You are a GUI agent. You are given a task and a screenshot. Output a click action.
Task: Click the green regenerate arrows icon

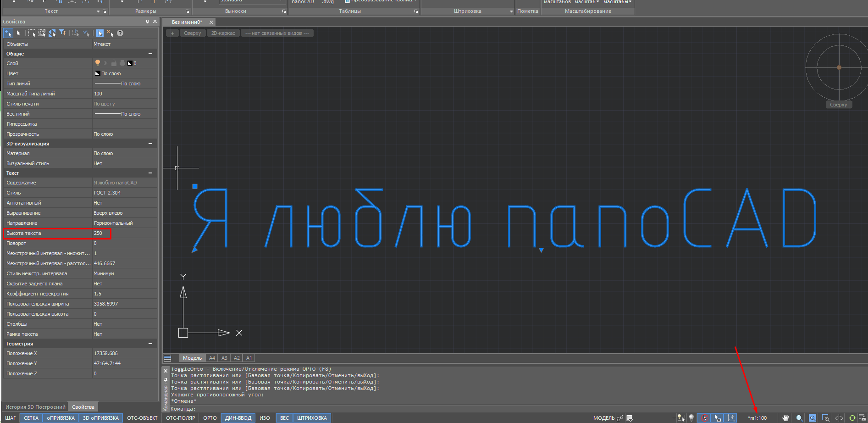click(852, 418)
